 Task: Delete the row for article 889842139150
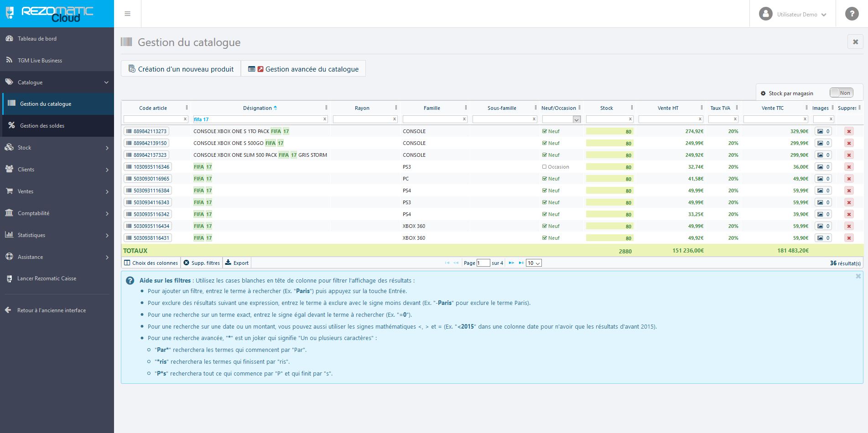(849, 143)
